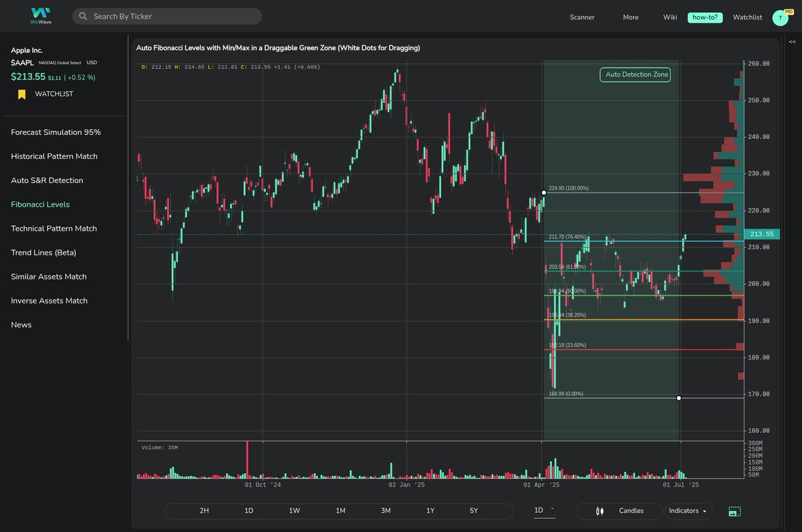Select the 1D time range
Viewport: 802px width, 532px height.
tap(249, 511)
